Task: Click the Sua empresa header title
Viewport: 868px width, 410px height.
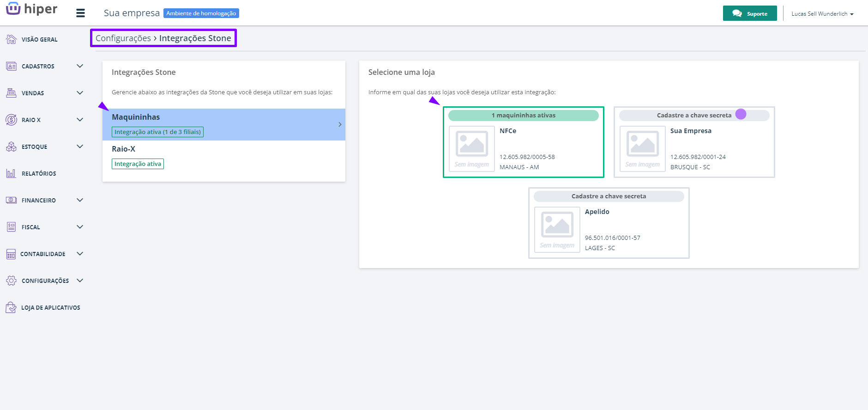Action: (132, 13)
